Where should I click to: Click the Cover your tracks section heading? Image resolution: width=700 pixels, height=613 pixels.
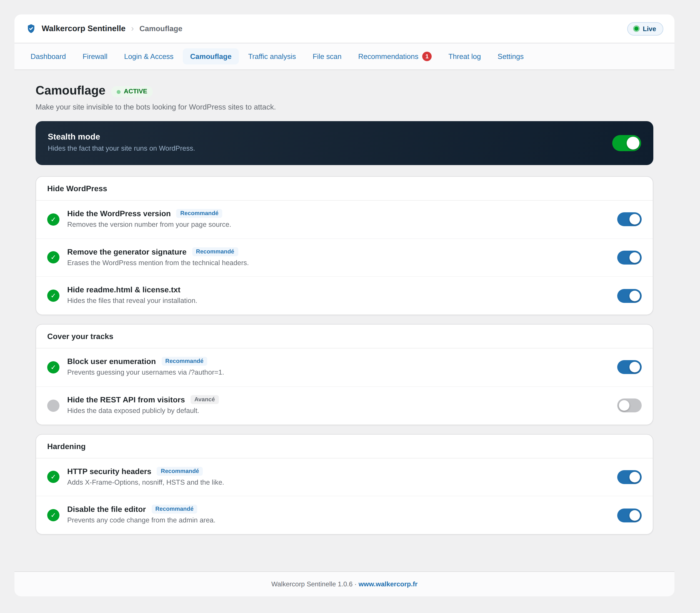pos(80,336)
